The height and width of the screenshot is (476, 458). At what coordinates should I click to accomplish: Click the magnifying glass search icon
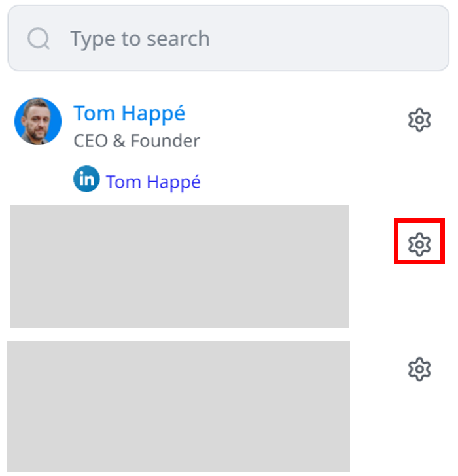pyautogui.click(x=39, y=39)
